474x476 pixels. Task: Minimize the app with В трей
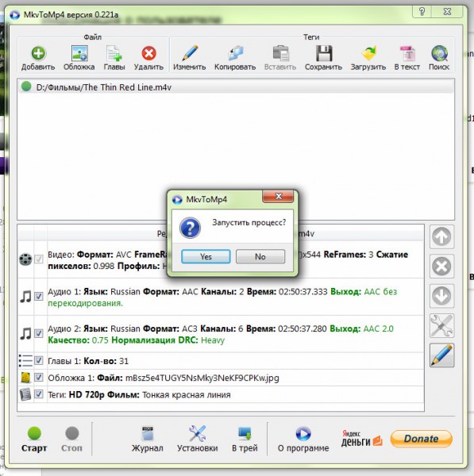click(245, 439)
